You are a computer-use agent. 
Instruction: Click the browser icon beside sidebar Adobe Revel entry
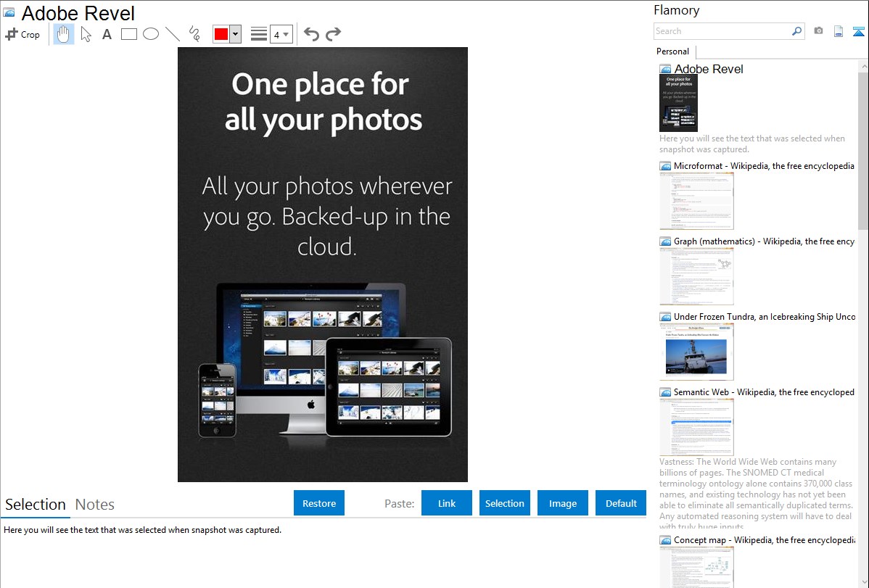[x=665, y=70]
